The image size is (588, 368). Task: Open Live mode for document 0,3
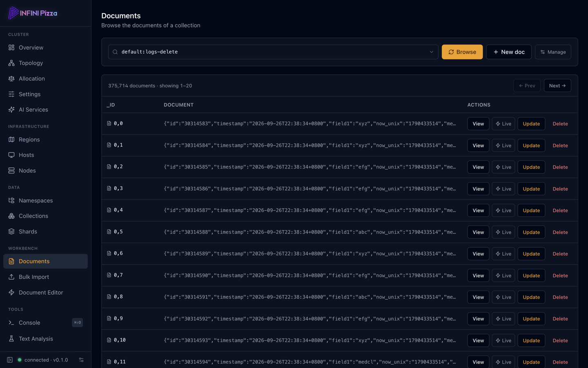503,188
